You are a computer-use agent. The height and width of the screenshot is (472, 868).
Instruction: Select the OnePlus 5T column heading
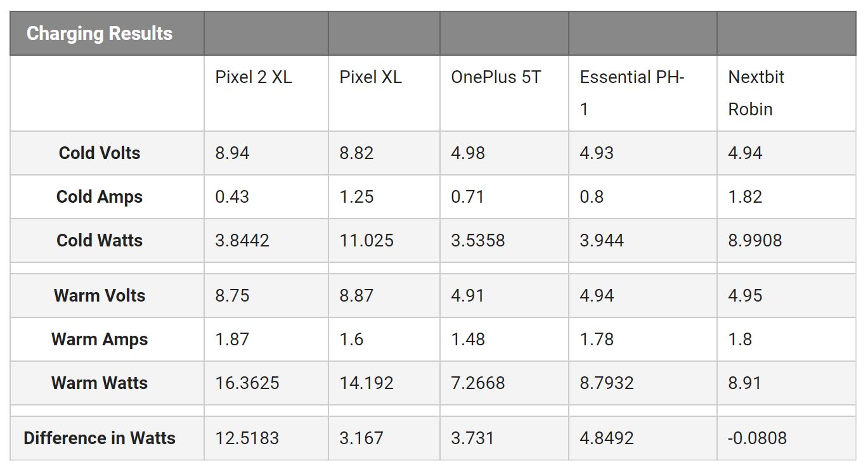click(x=496, y=77)
